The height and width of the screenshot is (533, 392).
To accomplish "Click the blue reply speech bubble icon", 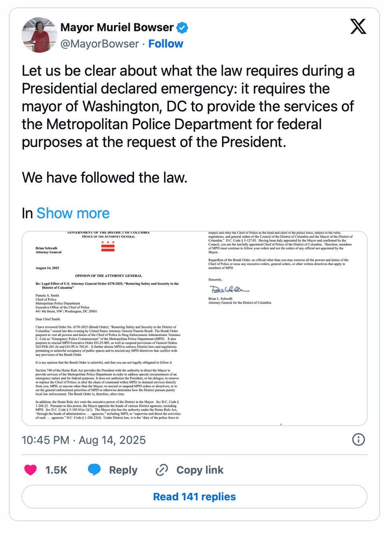I will click(x=94, y=470).
